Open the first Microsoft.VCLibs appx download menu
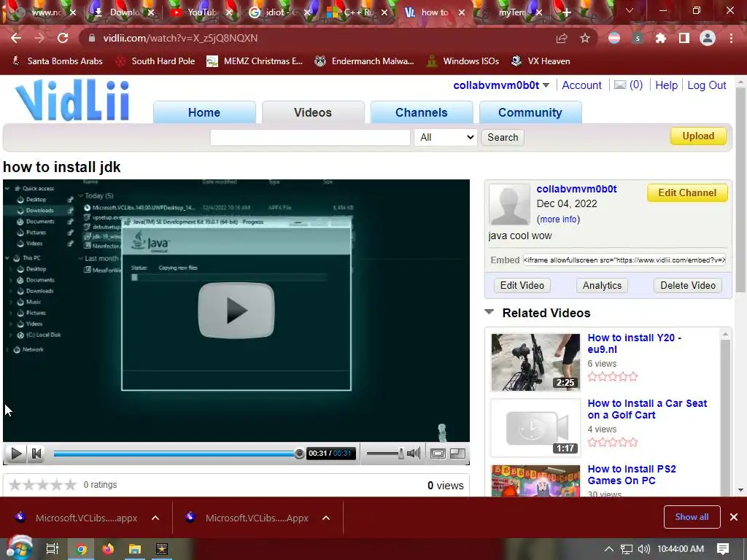The height and width of the screenshot is (560, 747). 155,518
